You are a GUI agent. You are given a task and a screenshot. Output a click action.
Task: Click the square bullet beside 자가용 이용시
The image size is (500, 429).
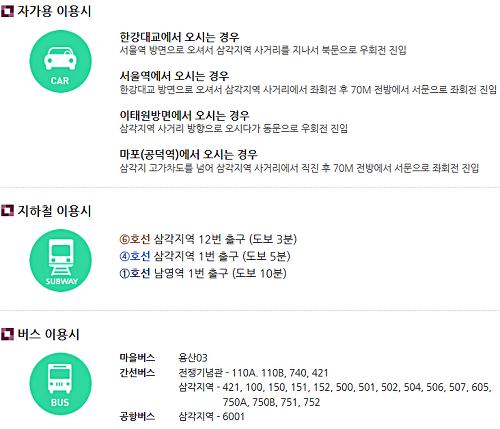point(7,11)
